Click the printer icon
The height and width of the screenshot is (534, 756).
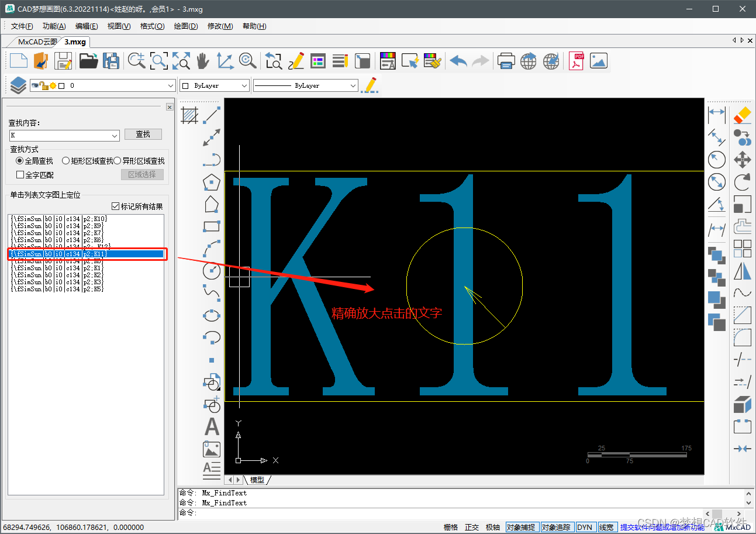(506, 61)
